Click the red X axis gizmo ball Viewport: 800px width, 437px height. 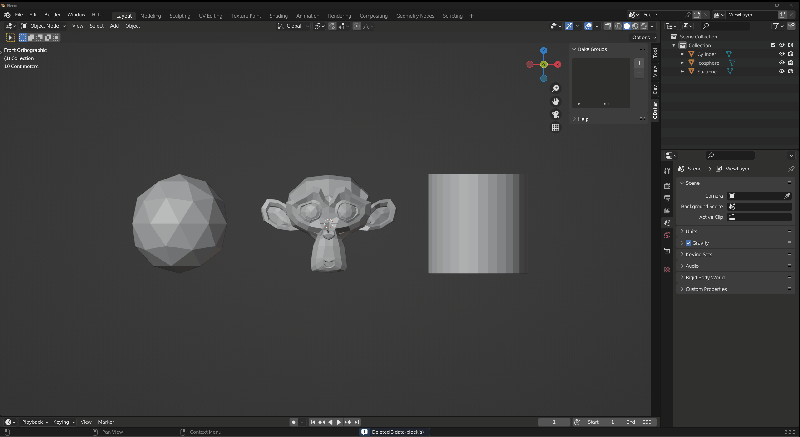click(558, 64)
